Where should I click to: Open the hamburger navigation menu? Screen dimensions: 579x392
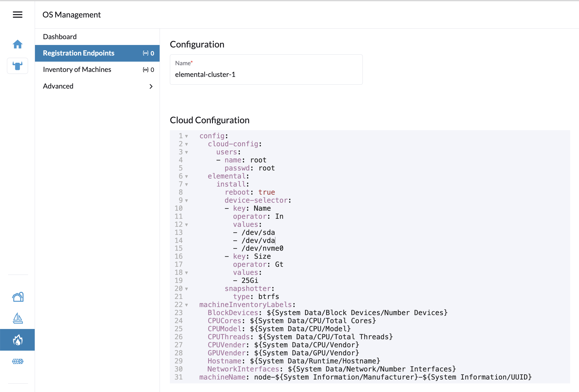tap(17, 15)
